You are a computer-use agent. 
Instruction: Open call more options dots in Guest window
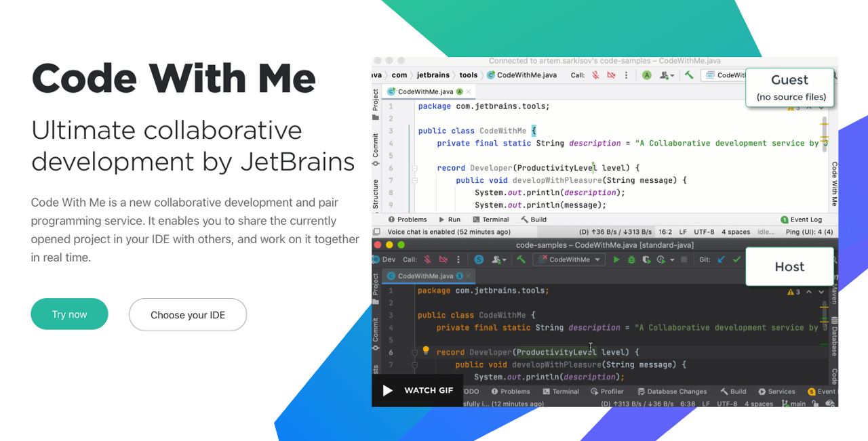(626, 75)
